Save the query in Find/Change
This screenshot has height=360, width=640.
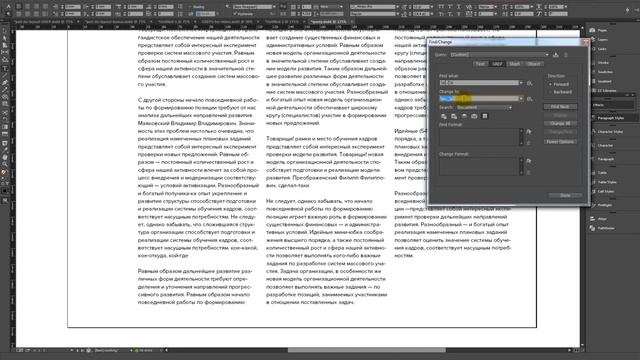(556, 55)
